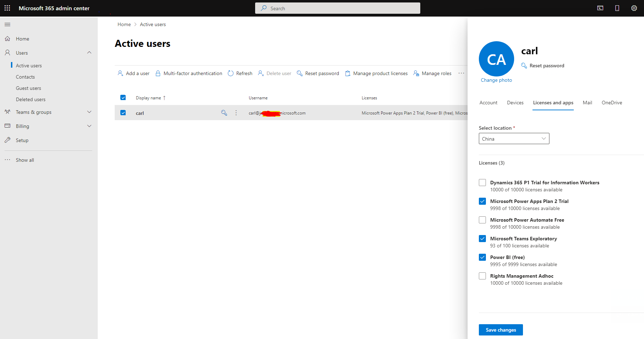Viewport: 644px width, 339px height.
Task: Expand the Teams & groups chevron
Action: point(89,112)
